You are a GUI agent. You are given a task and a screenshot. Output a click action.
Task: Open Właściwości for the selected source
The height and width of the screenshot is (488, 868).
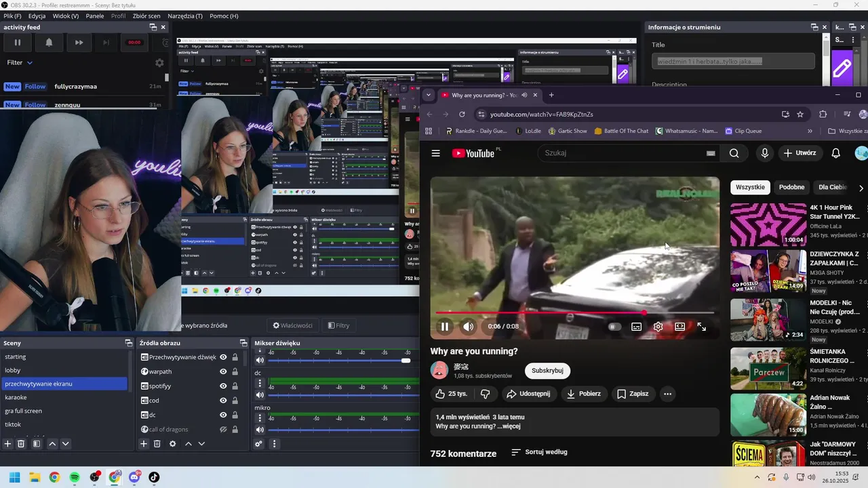click(292, 325)
